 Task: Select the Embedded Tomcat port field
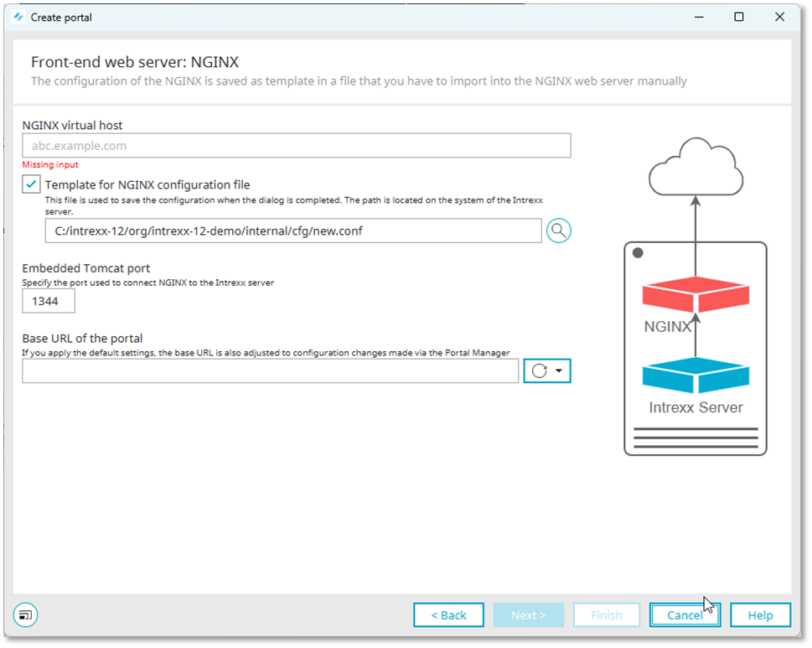coord(49,301)
